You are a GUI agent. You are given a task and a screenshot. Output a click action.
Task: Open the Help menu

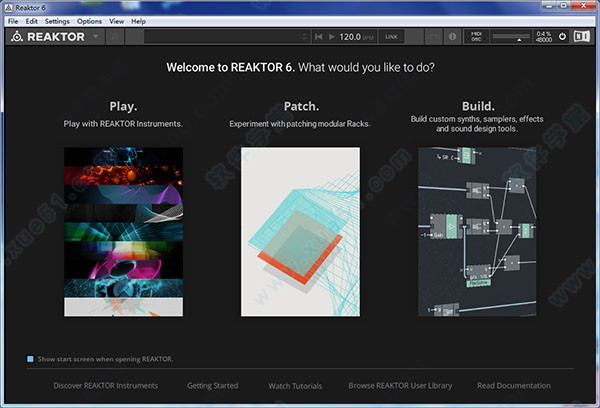pos(138,21)
